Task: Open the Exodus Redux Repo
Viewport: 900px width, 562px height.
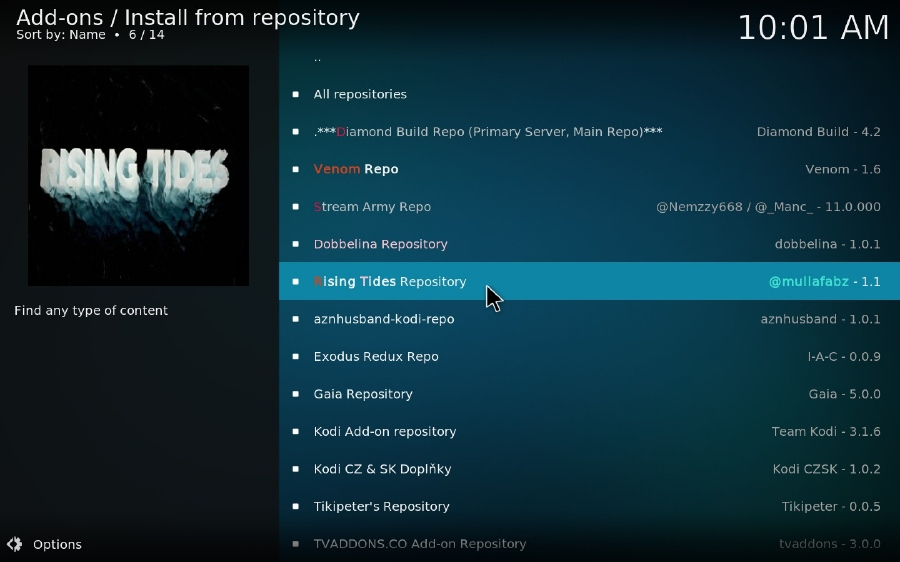Action: (x=589, y=356)
